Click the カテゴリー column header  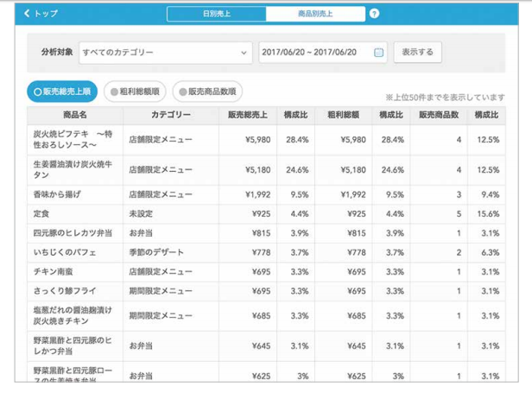point(172,115)
